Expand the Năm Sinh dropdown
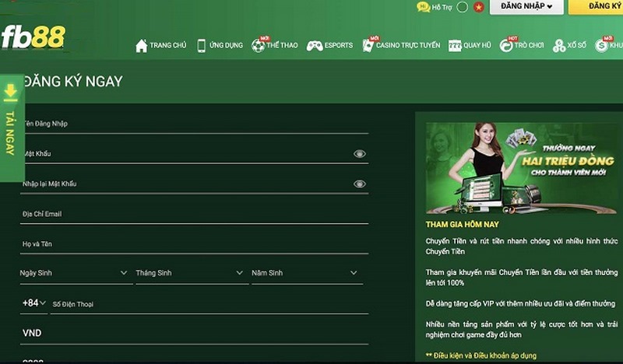This screenshot has height=364, width=623. point(354,273)
